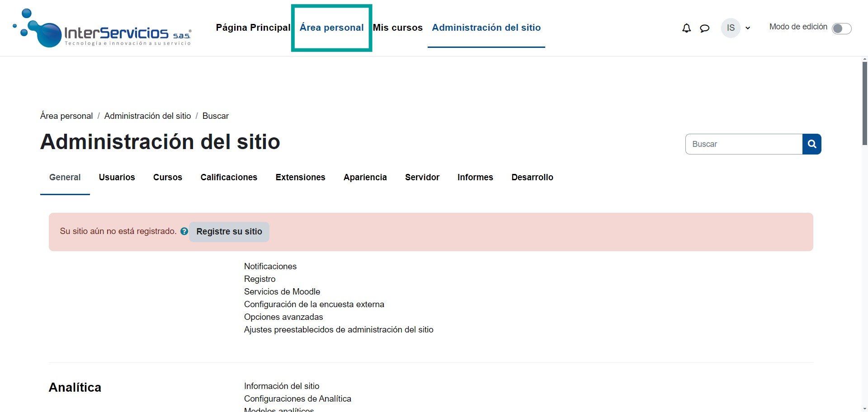
Task: Go to Página Principal
Action: (253, 28)
